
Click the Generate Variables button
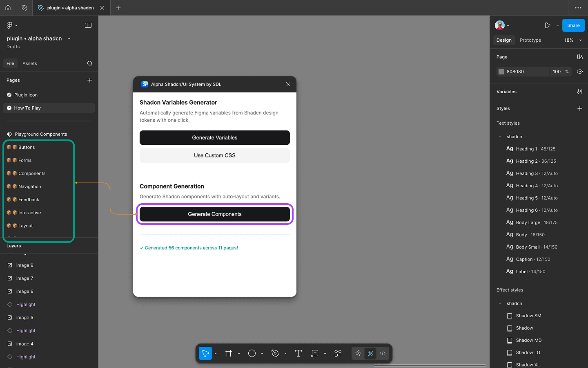(x=215, y=138)
